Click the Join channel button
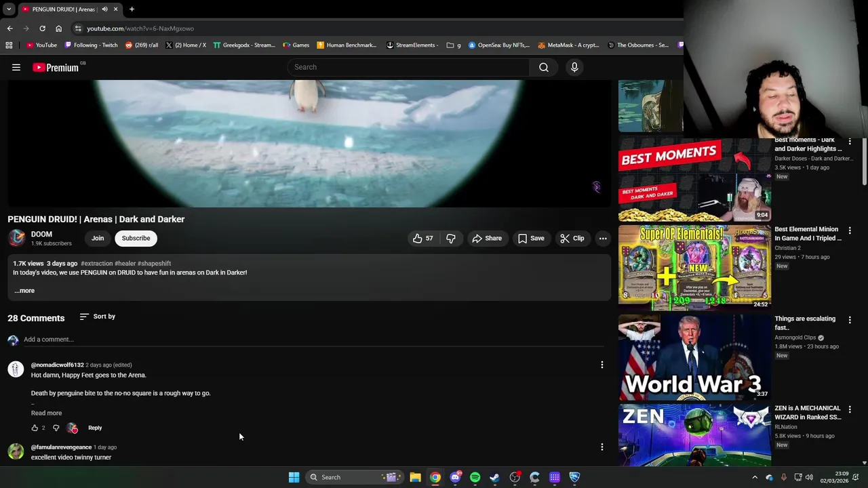 pyautogui.click(x=98, y=239)
